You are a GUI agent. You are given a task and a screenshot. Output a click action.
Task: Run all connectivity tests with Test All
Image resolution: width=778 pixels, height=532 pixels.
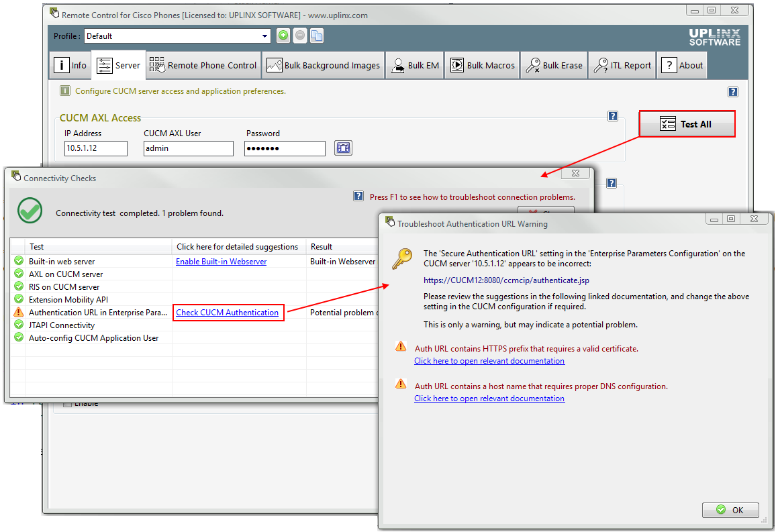(x=687, y=124)
